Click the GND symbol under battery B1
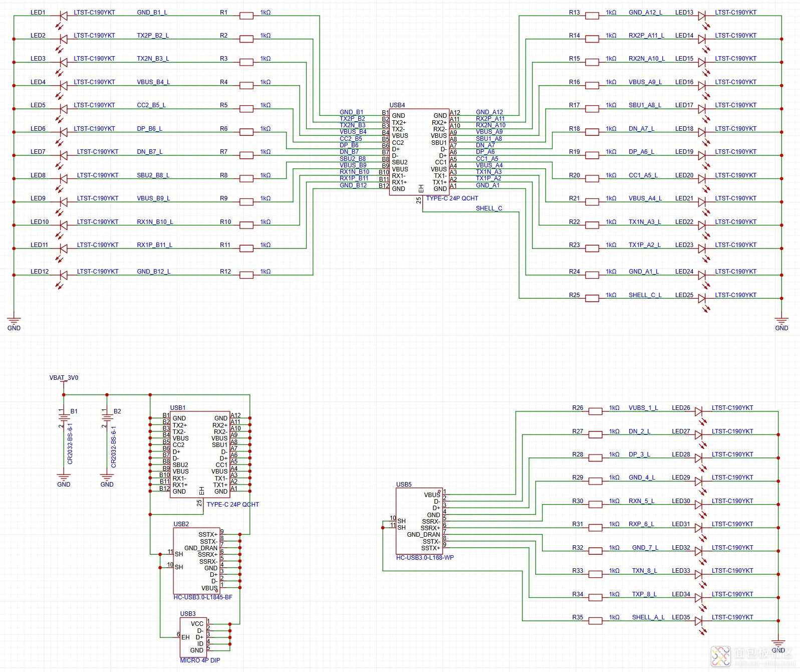Image resolution: width=800 pixels, height=672 pixels. coord(64,479)
